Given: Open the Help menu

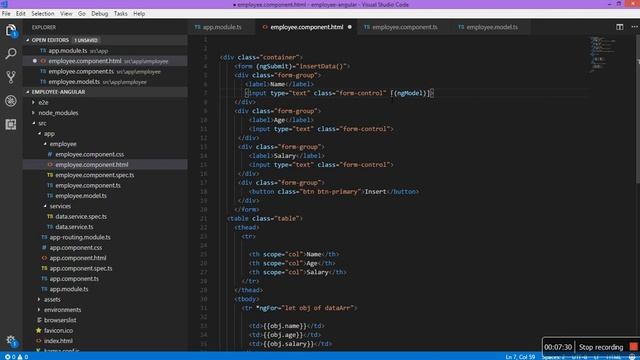Looking at the screenshot, I should [x=139, y=13].
